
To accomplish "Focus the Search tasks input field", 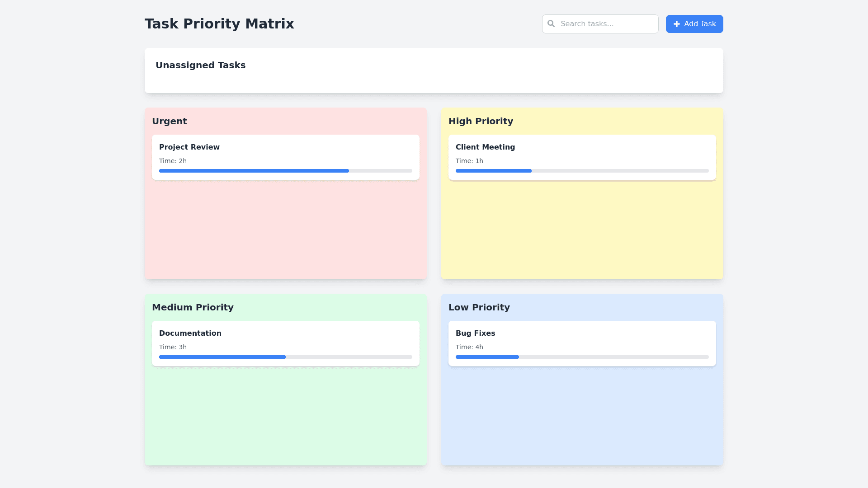I will tap(606, 24).
